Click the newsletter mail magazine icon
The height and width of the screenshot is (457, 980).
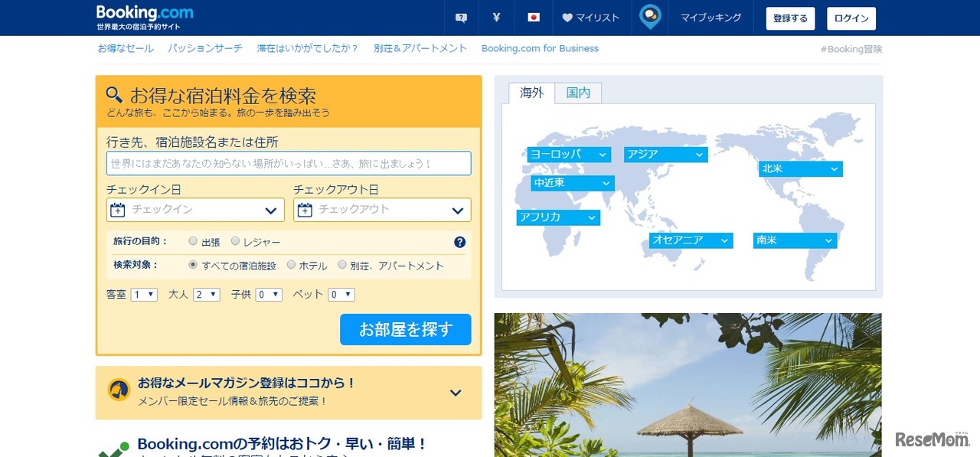click(119, 390)
